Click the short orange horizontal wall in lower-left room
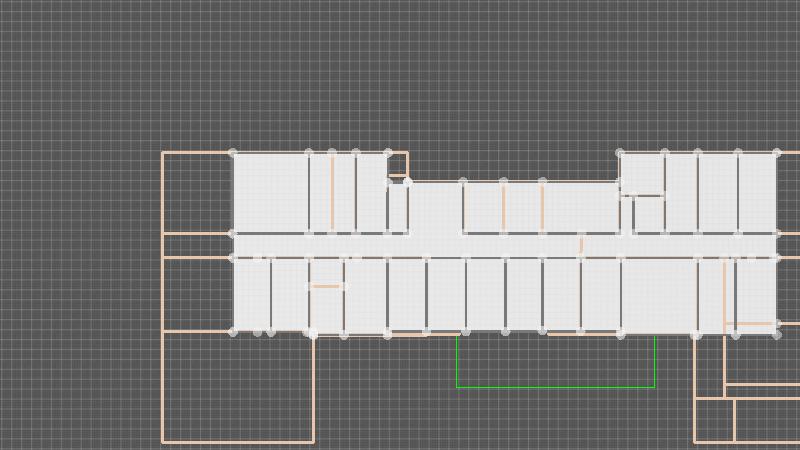This screenshot has width=800, height=450. (x=326, y=287)
